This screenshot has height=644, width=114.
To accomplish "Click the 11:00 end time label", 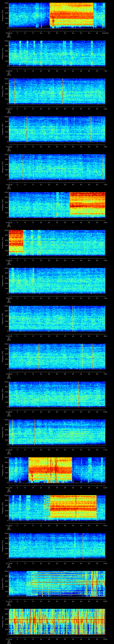I will click(x=105, y=450).
